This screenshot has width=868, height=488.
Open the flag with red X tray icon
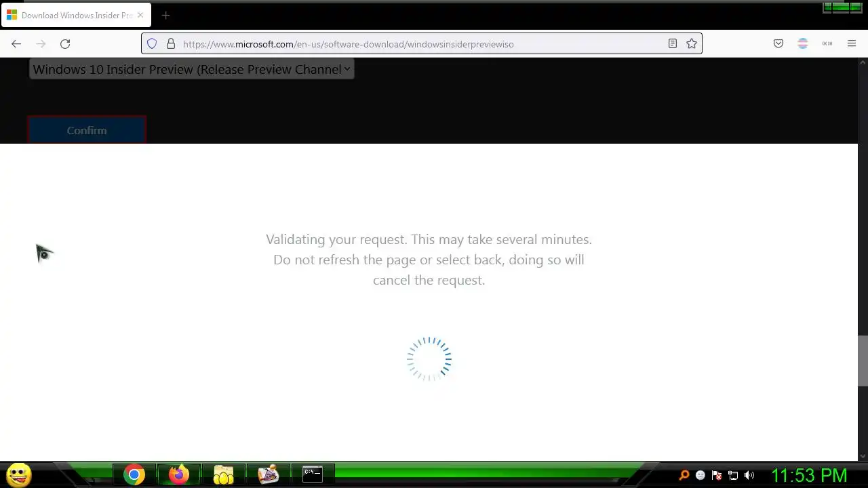click(x=717, y=475)
